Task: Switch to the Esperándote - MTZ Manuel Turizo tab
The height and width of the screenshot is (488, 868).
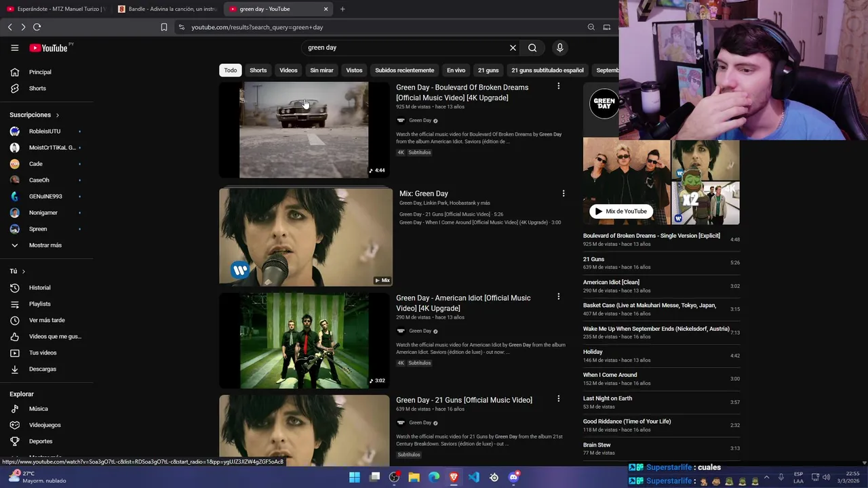Action: pyautogui.click(x=56, y=9)
